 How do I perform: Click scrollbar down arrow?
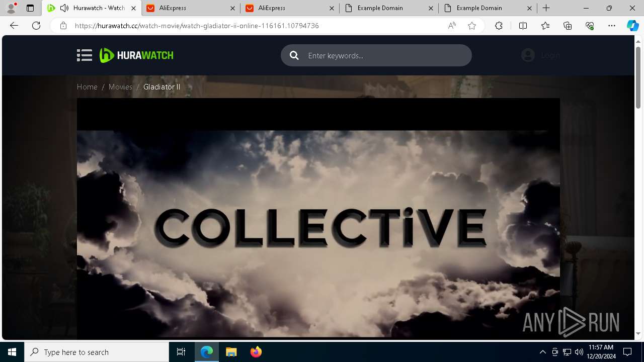638,333
